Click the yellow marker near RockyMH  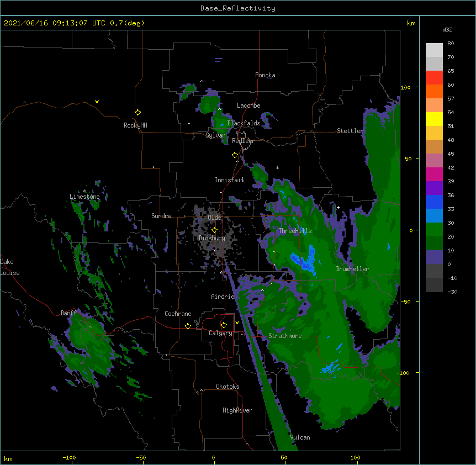137,113
